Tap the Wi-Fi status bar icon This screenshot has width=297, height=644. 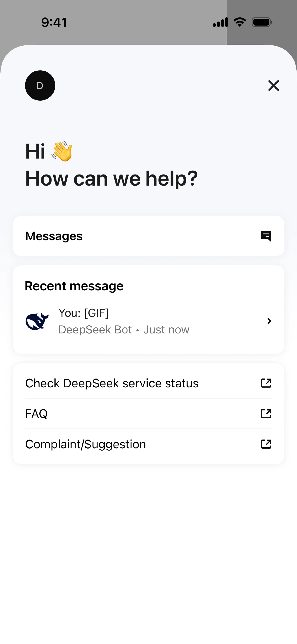pyautogui.click(x=240, y=22)
